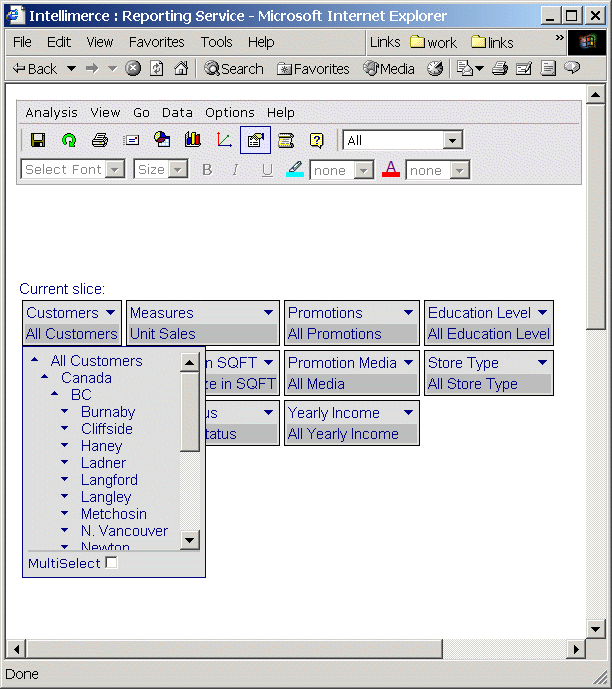The image size is (612, 689).
Task: Toggle Underline formatting
Action: 267,170
